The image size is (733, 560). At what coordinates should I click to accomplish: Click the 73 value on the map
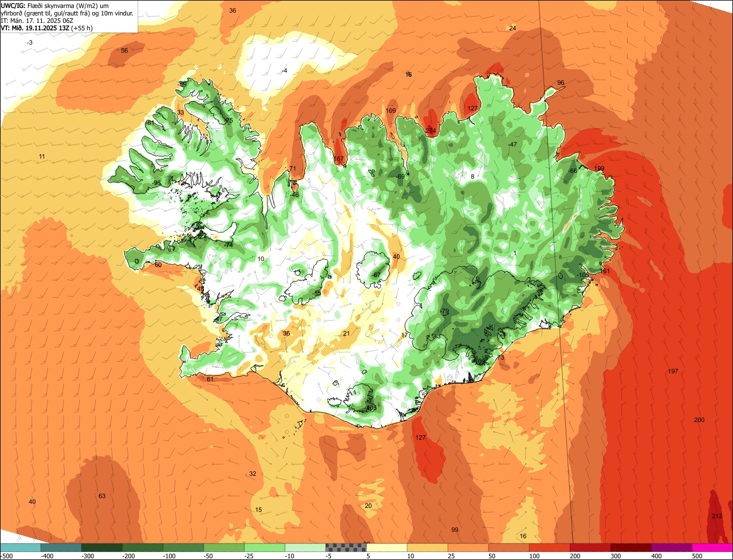(501, 357)
